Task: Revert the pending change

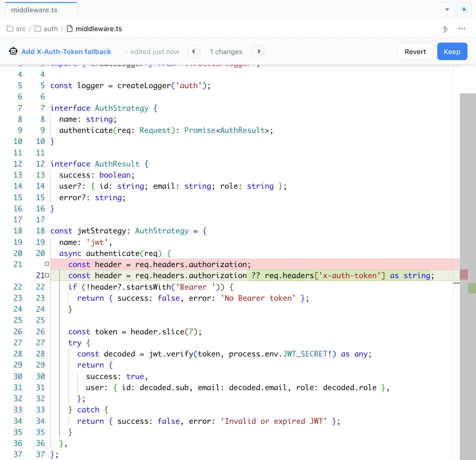Action: 415,51
